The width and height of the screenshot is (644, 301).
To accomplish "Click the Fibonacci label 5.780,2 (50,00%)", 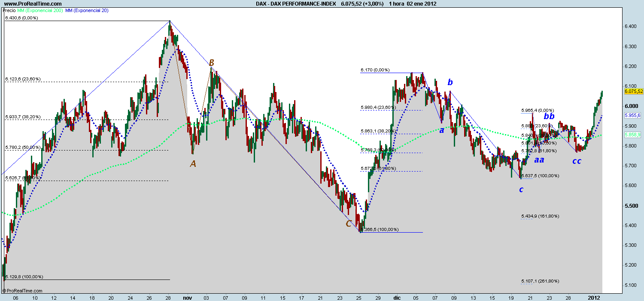I will tap(23, 147).
